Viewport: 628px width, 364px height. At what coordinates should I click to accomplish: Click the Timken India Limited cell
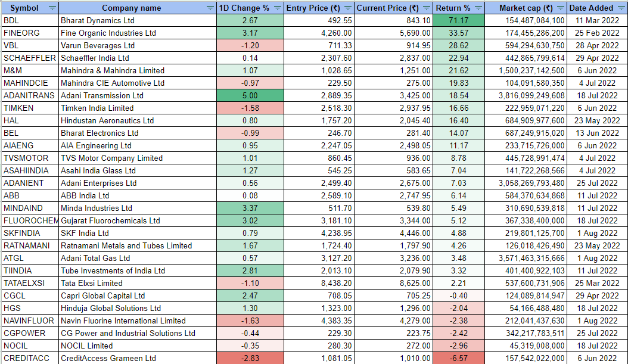[138, 108]
